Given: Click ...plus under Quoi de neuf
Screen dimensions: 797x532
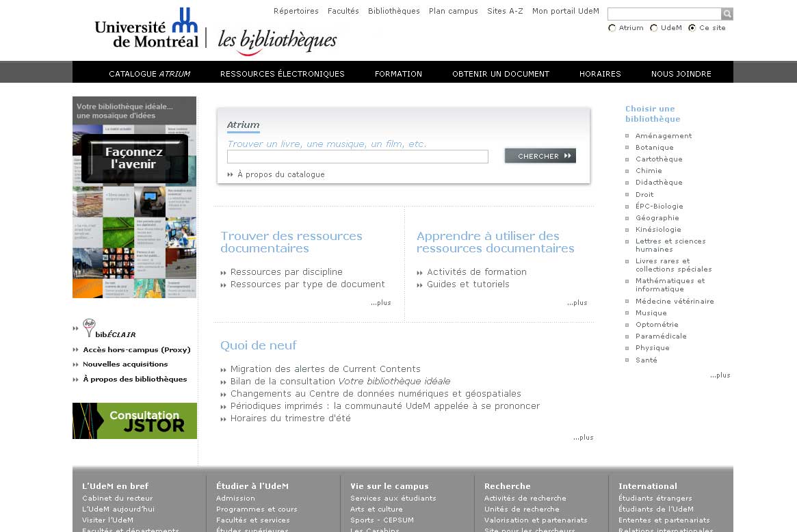Looking at the screenshot, I should (x=583, y=438).
